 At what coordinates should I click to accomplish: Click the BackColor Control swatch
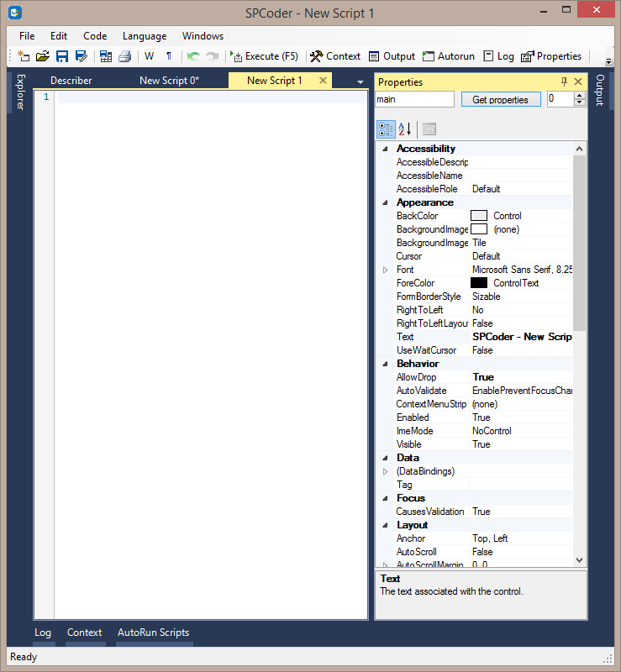click(x=479, y=216)
